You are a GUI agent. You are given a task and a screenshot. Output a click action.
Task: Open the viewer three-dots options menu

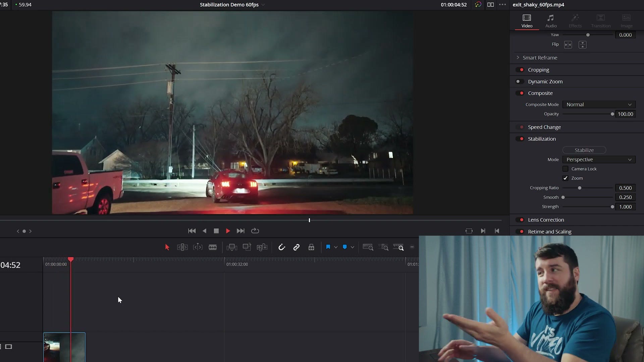click(x=502, y=5)
